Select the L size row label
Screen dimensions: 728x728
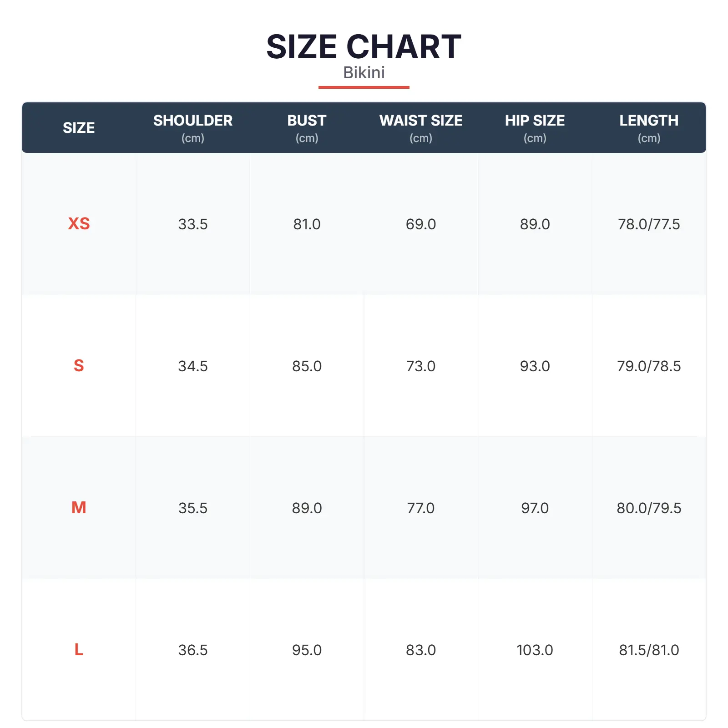coord(79,650)
